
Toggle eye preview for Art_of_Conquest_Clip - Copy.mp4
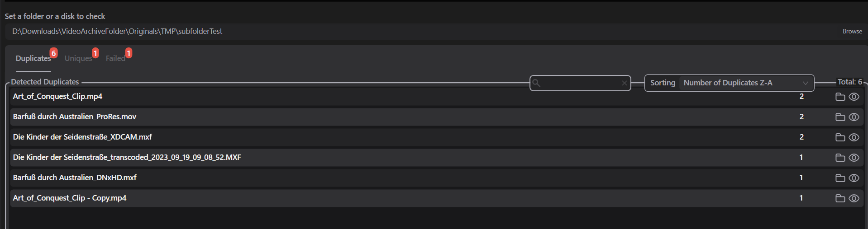coord(854,198)
